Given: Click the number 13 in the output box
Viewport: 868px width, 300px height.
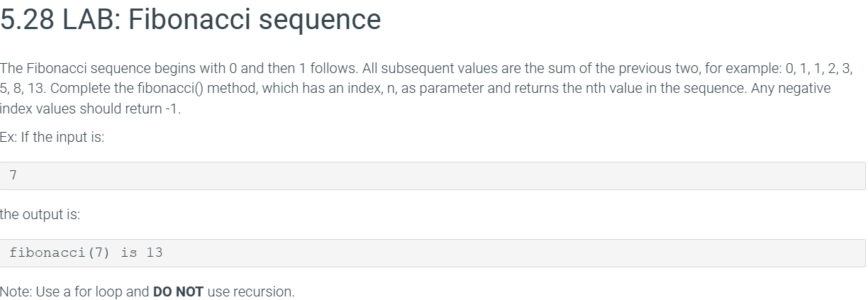Looking at the screenshot, I should [x=155, y=252].
